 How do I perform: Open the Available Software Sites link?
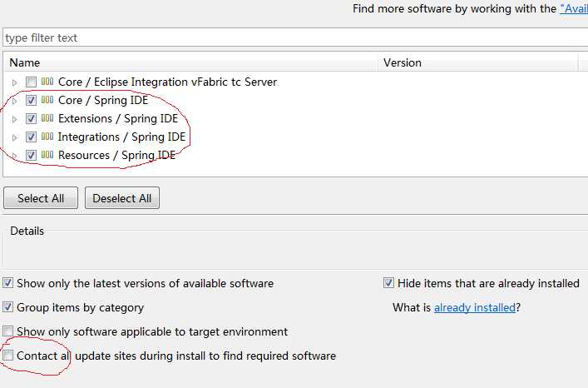coord(574,8)
